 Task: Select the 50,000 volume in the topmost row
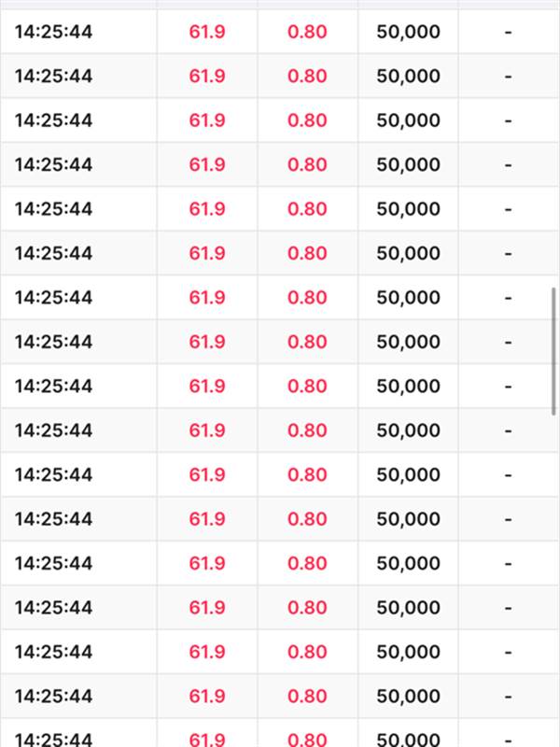[408, 32]
